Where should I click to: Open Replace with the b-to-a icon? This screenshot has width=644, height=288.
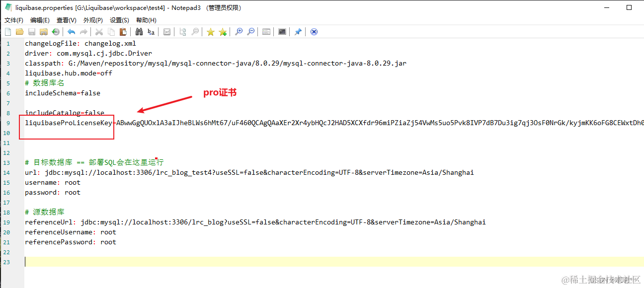tap(151, 32)
